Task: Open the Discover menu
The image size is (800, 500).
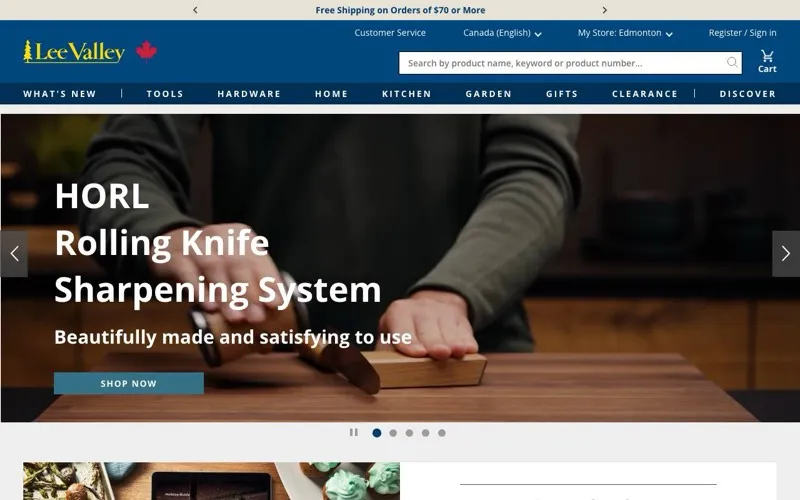Action: (x=747, y=94)
